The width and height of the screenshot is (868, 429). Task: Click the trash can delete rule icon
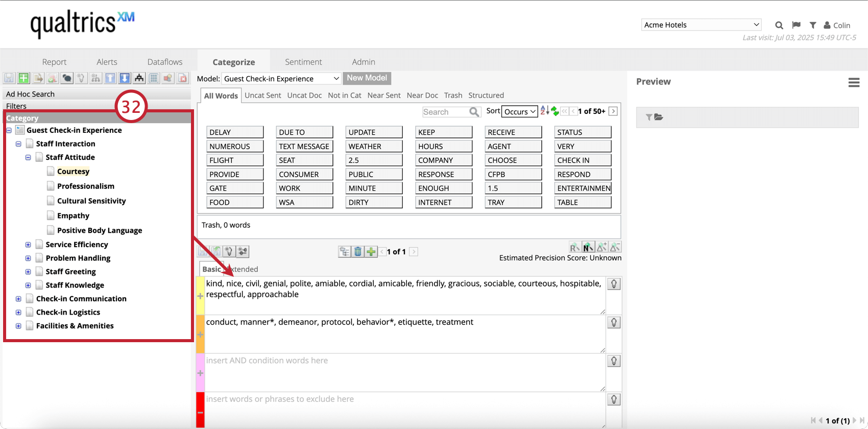tap(358, 251)
